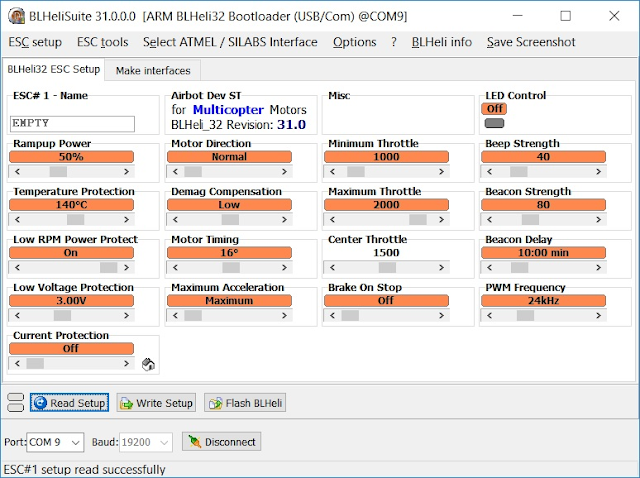640x478 pixels.
Task: Click the ESC selector icon left of Read Setup
Action: [x=16, y=402]
